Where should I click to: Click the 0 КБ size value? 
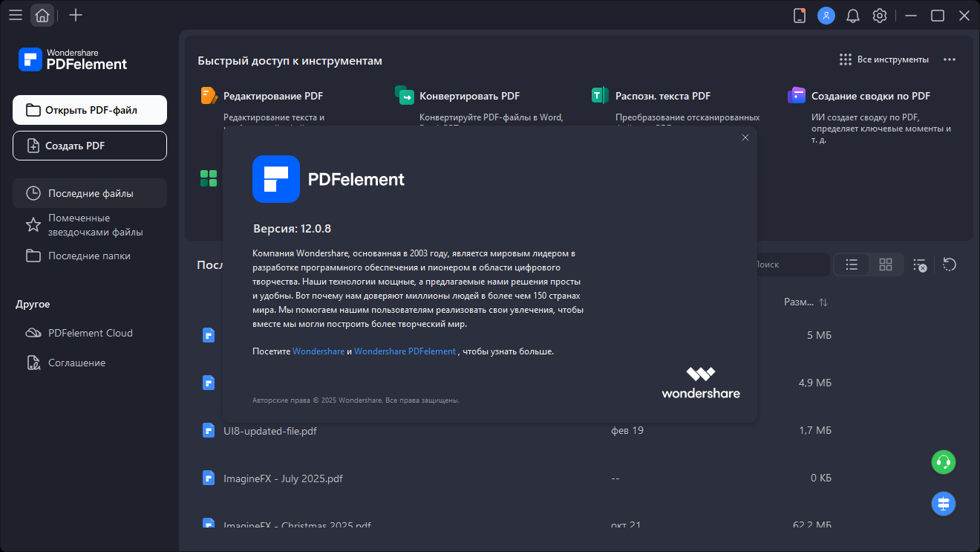pos(821,478)
